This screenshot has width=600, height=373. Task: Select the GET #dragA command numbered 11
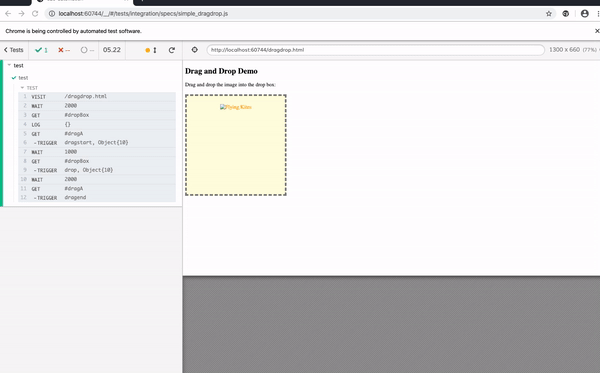pos(97,189)
